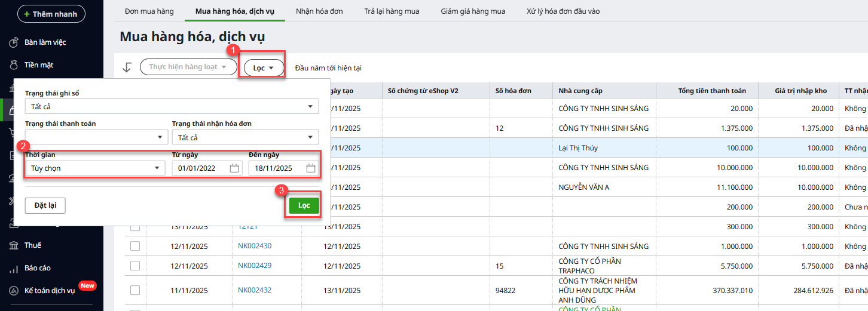Screen dimensions: 868x311
Task: Go to the Trả lại hàng mua tab
Action: (392, 11)
